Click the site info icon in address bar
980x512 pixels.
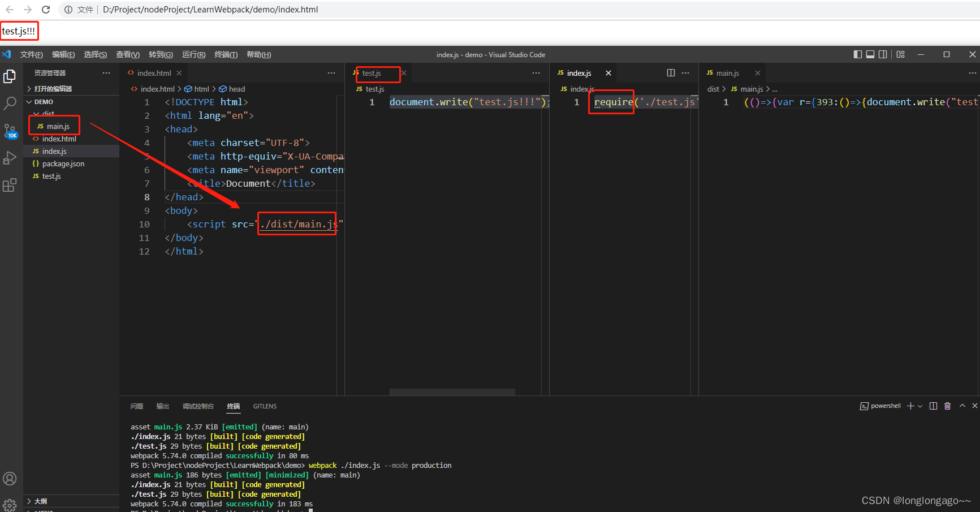tap(68, 10)
